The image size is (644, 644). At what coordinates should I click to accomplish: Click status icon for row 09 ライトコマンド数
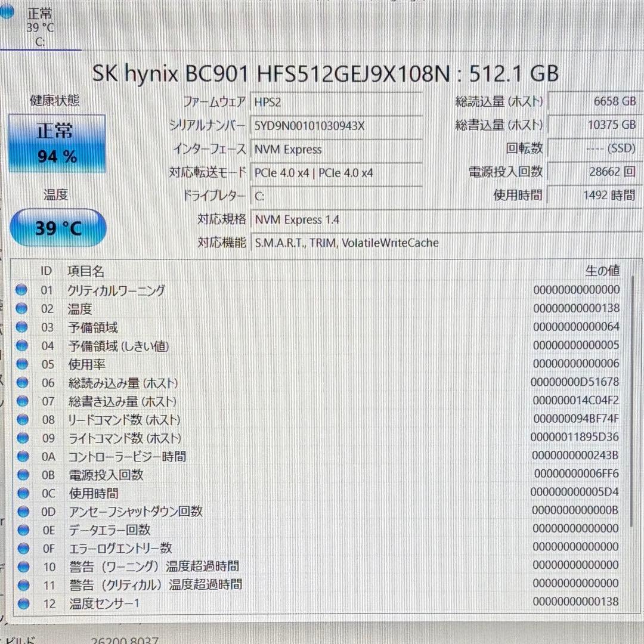click(x=23, y=438)
